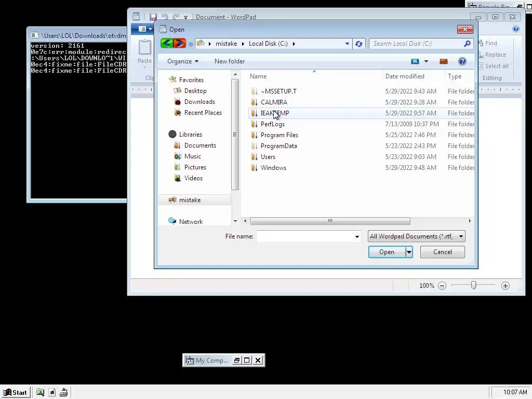
Task: Open the Pictures library
Action: (195, 167)
